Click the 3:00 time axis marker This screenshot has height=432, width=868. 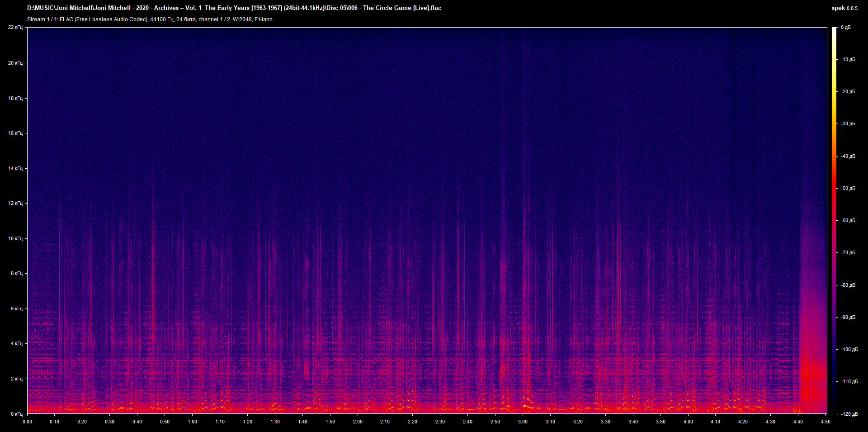click(x=523, y=422)
